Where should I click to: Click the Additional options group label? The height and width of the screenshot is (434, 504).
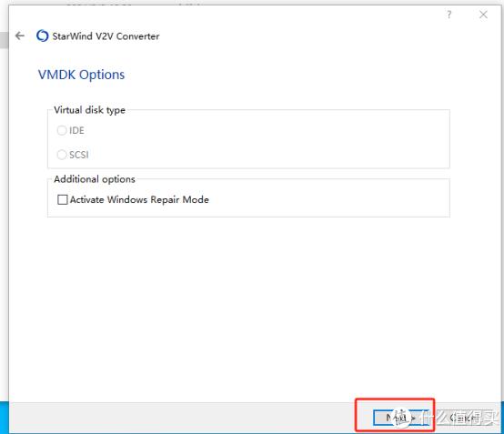pos(95,179)
